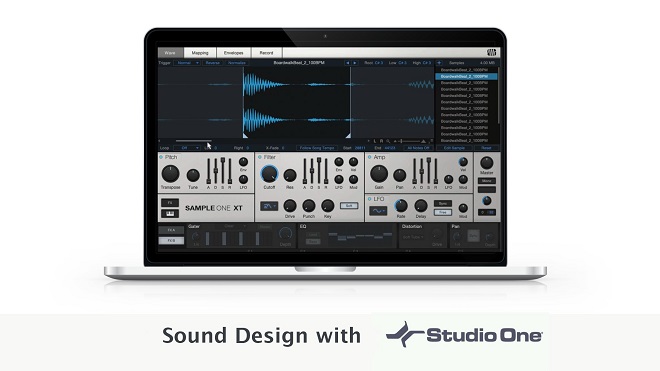Screen dimensions: 660x371
Task: Click the PreSonus keyboard logo icon
Action: click(491, 52)
